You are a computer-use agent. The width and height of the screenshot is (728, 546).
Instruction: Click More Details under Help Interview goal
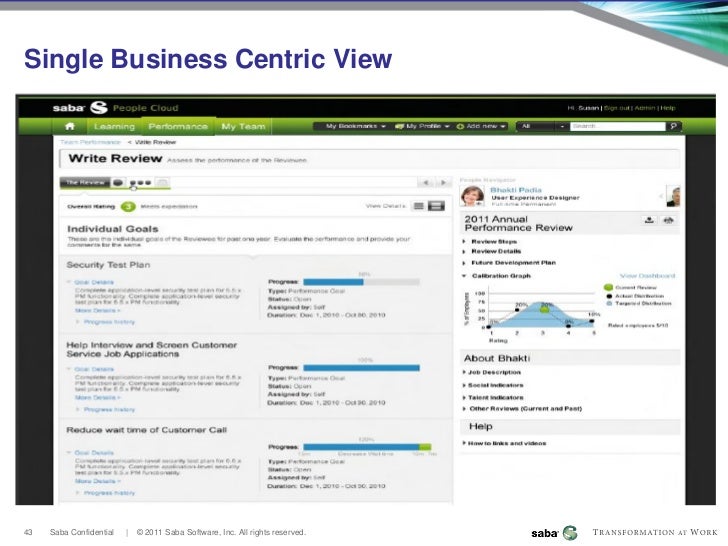98,397
